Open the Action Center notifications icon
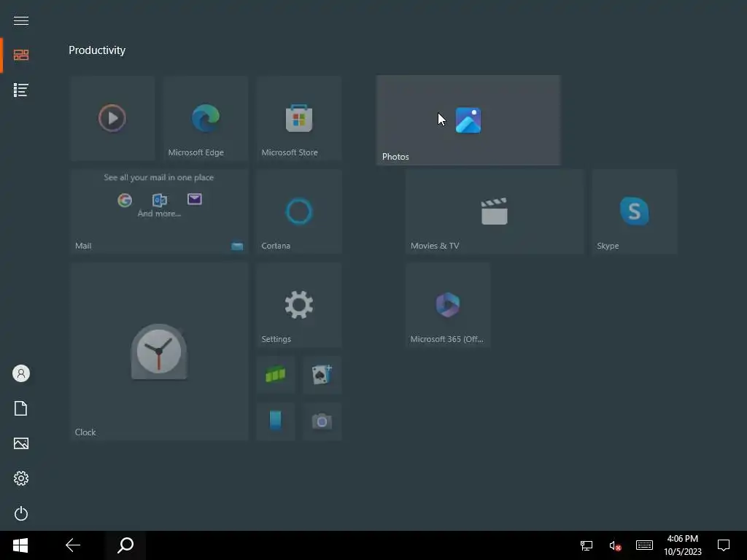Viewport: 747px width, 560px height. click(724, 545)
